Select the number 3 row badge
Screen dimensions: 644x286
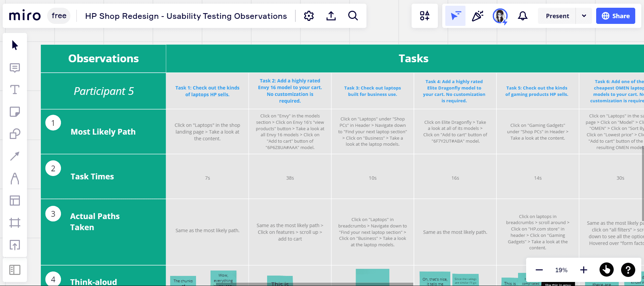click(x=53, y=214)
